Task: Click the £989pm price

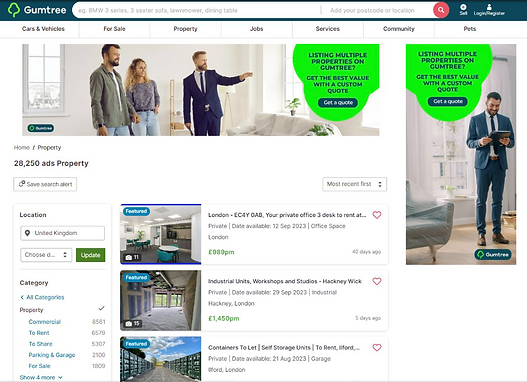Action: (x=221, y=252)
